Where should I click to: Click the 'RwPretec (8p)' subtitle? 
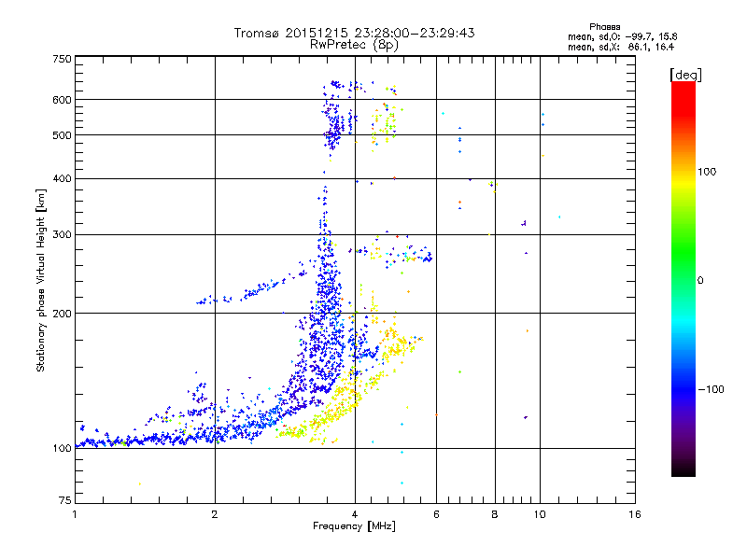click(354, 44)
